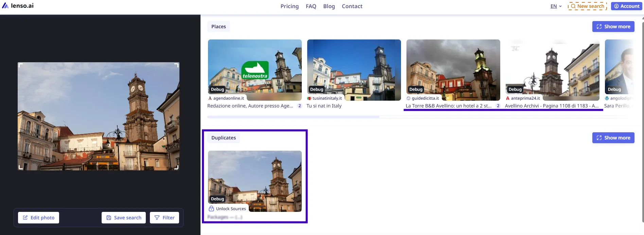
Task: Click Show more for Duplicates
Action: coord(613,138)
